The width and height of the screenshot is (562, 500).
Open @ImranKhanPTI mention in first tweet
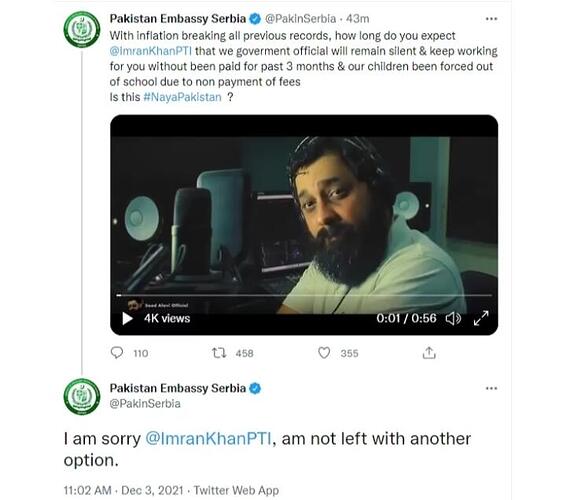click(151, 51)
